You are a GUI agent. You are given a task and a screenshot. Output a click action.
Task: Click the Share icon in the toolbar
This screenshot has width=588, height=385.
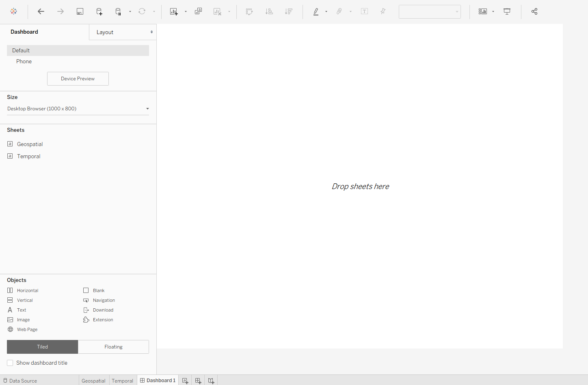tap(534, 11)
